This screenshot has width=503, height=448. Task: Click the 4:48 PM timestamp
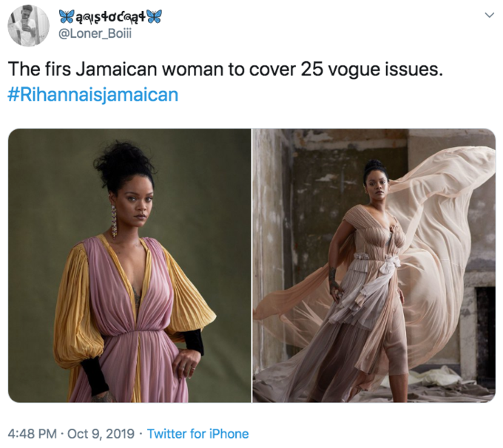click(x=32, y=434)
